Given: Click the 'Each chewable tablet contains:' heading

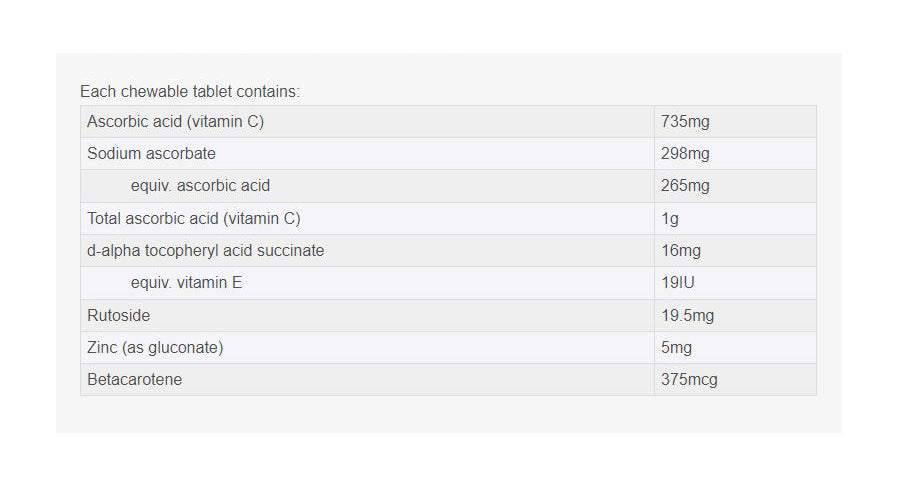Looking at the screenshot, I should point(190,91).
